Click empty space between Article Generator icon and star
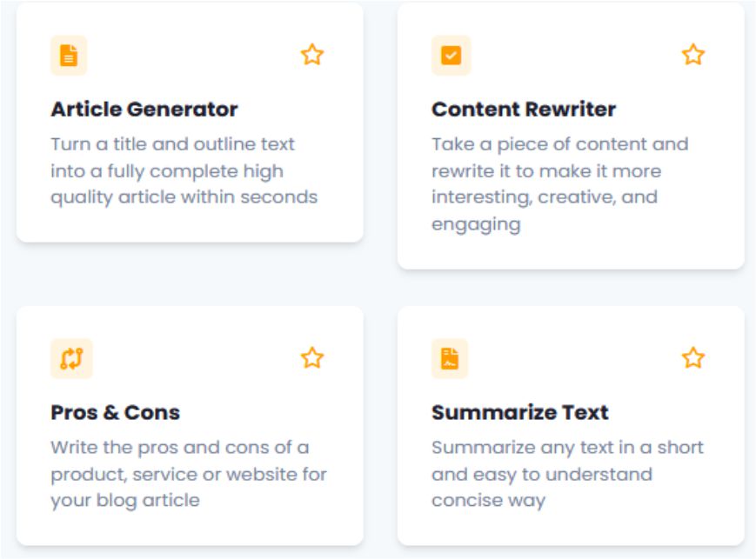Viewport: 756px width, 559px height. pyautogui.click(x=191, y=56)
